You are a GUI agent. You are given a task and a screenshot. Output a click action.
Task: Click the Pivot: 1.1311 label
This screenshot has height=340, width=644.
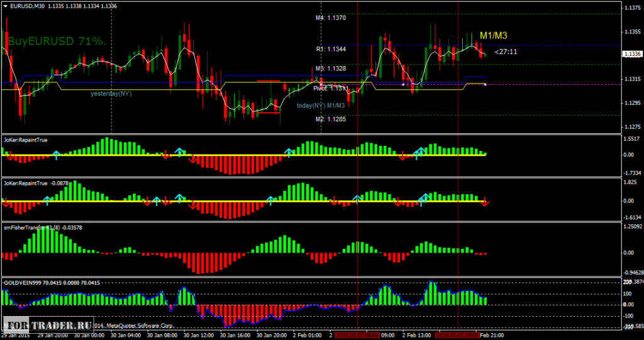tap(331, 89)
